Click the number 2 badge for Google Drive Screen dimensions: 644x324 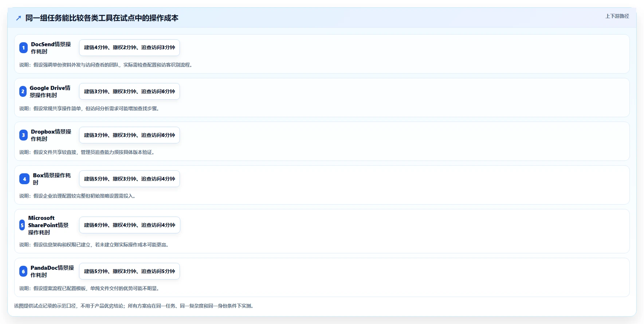(x=23, y=91)
